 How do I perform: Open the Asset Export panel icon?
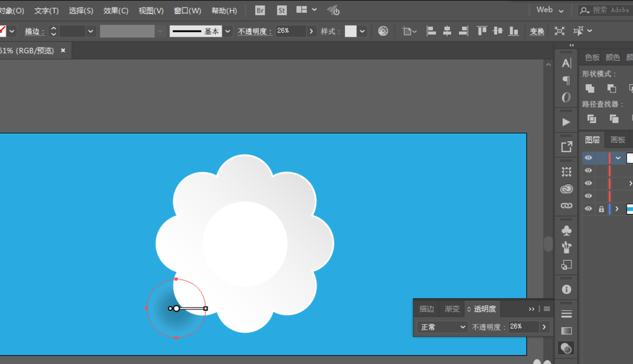coord(567,147)
